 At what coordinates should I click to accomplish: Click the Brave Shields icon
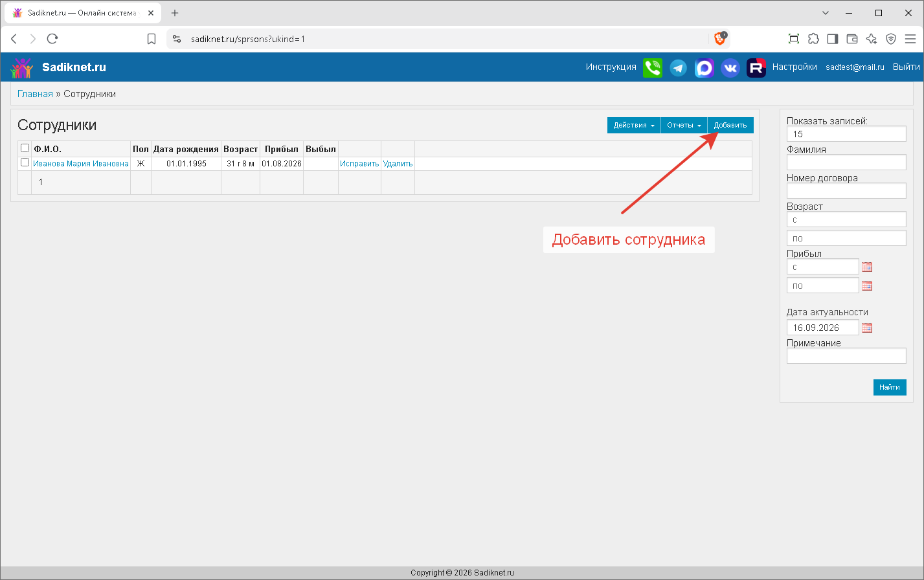point(719,39)
